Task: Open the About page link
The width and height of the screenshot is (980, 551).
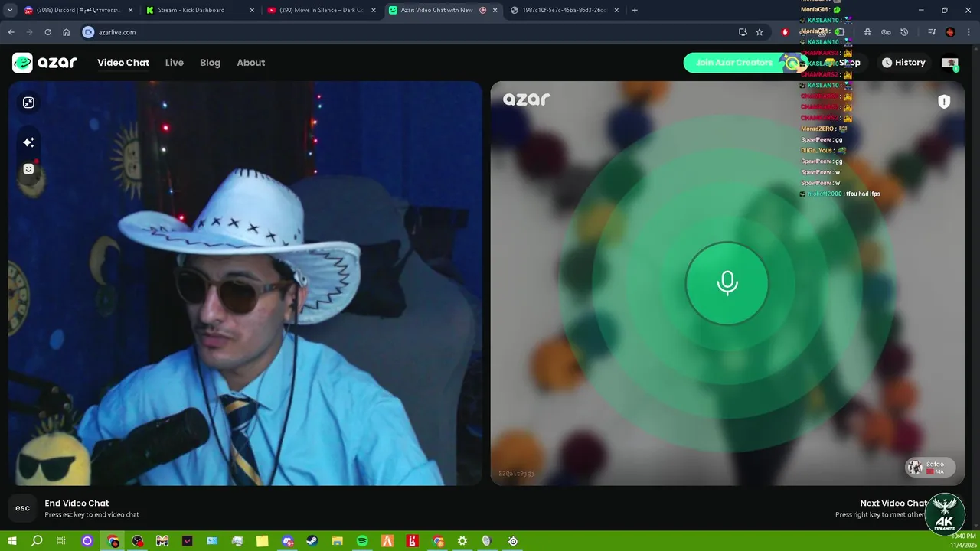Action: coord(251,63)
